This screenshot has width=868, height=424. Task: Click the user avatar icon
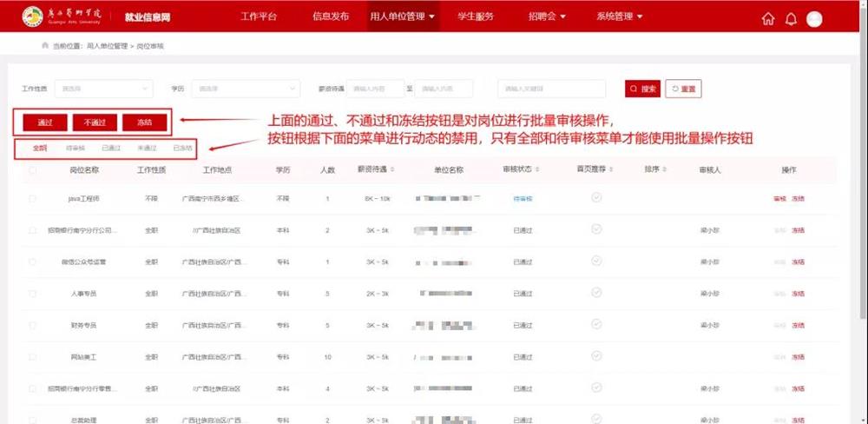pos(814,19)
